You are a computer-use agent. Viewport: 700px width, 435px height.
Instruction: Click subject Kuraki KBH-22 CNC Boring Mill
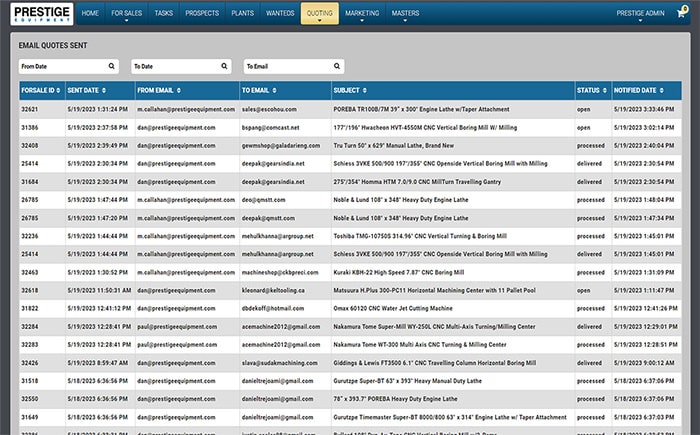coord(399,272)
